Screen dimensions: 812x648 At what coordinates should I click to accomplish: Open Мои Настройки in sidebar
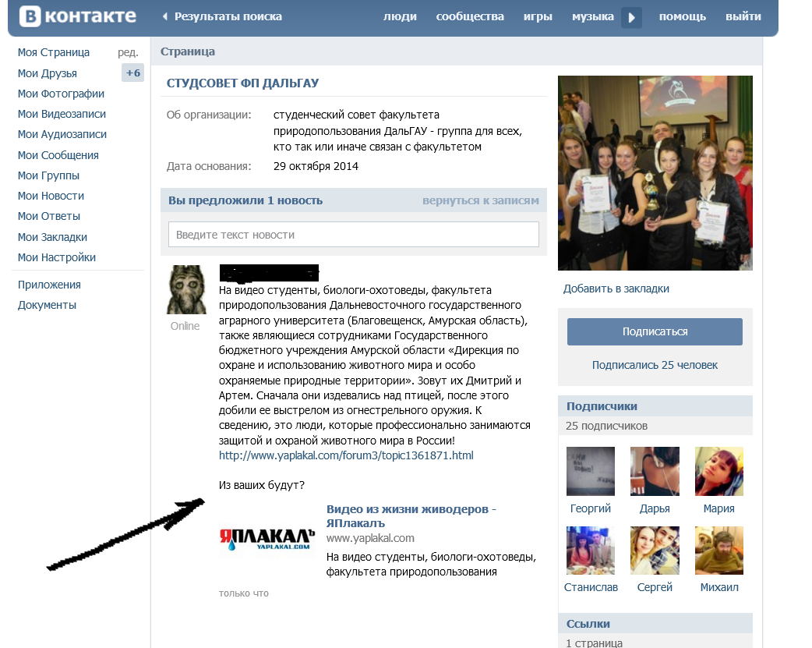click(56, 257)
